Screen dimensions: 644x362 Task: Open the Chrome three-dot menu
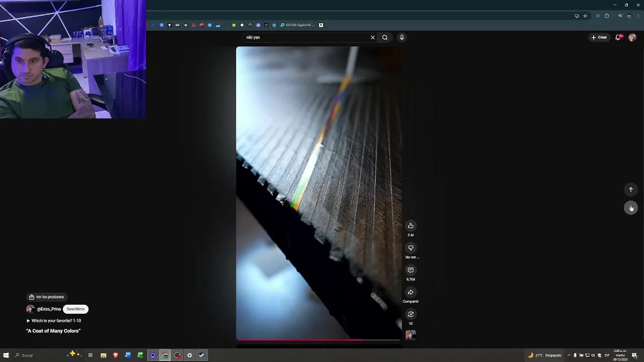pyautogui.click(x=638, y=16)
